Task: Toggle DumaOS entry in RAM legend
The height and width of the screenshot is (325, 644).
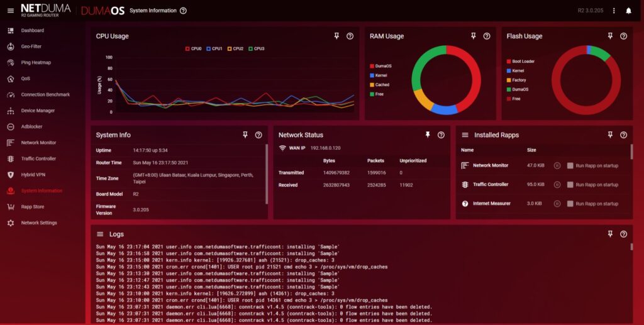Action: point(380,65)
